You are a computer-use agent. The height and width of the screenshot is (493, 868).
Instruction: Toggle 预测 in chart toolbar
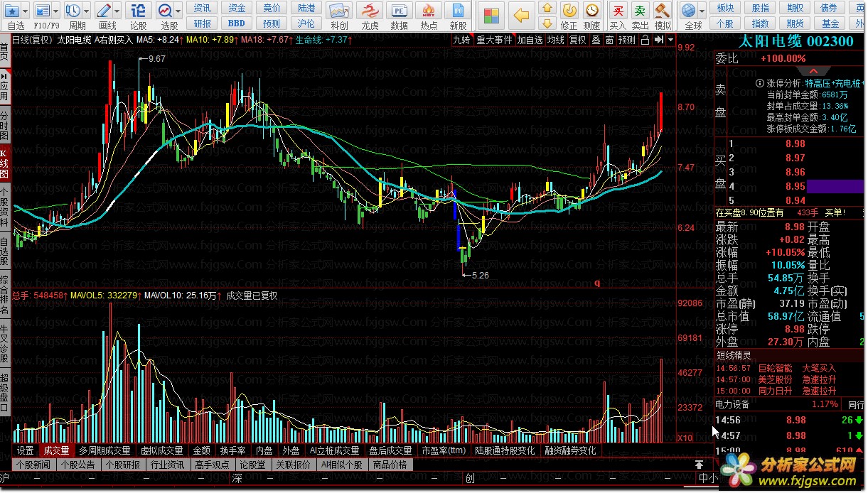pos(627,40)
